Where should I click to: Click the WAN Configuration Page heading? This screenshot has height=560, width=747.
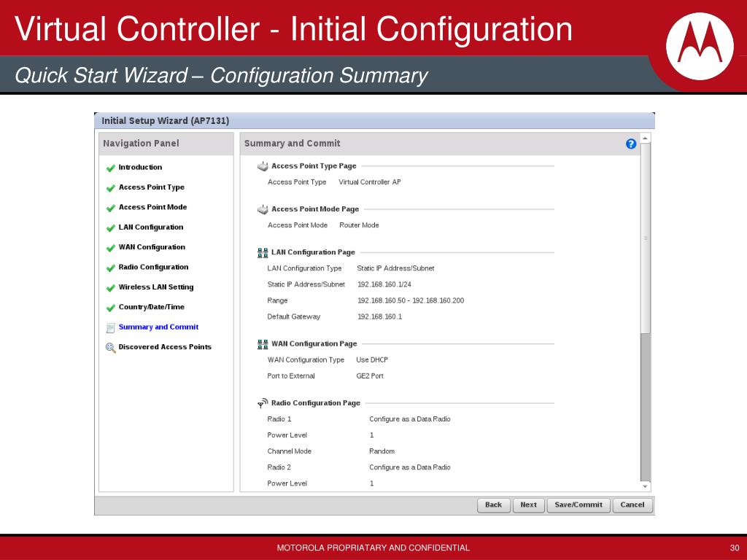[314, 344]
